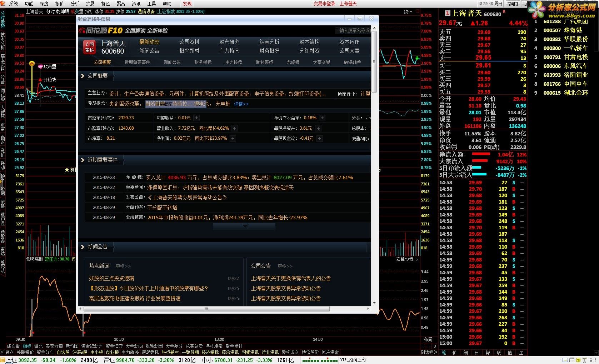Click the 同花顺 F10 logo in the dialog
Image resolution: width=599 pixels, height=364 pixels.
(x=101, y=30)
